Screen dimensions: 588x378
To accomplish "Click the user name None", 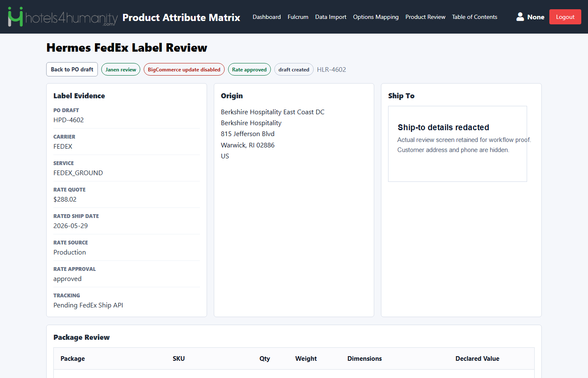I will (535, 17).
